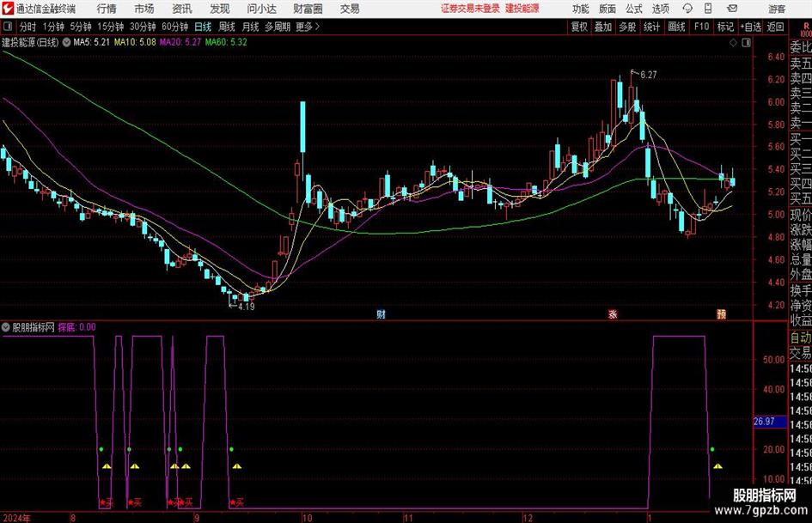
Task: Open the 版面 menu
Action: click(607, 9)
